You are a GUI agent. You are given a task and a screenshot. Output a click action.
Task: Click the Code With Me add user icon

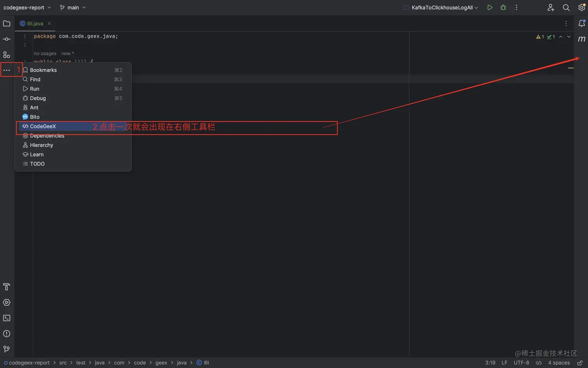click(551, 7)
